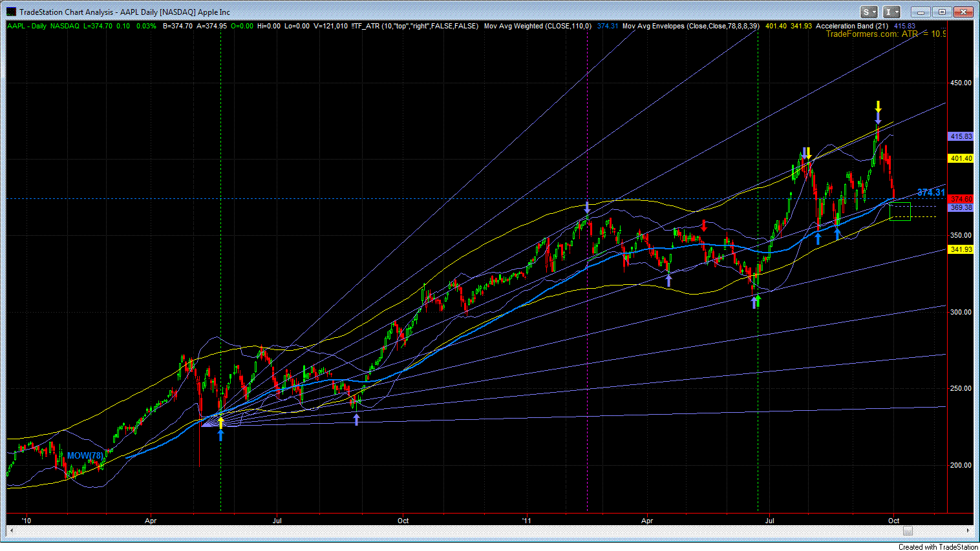This screenshot has width=980, height=551.
Task: Click the 'AAPL - Daily NASDAQ' status line label
Action: [x=43, y=26]
